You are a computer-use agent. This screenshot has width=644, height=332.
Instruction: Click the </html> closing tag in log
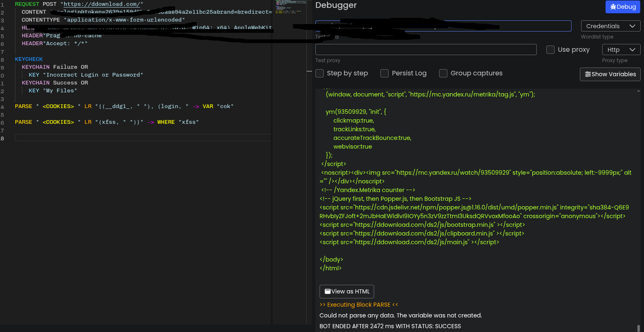[x=331, y=268]
